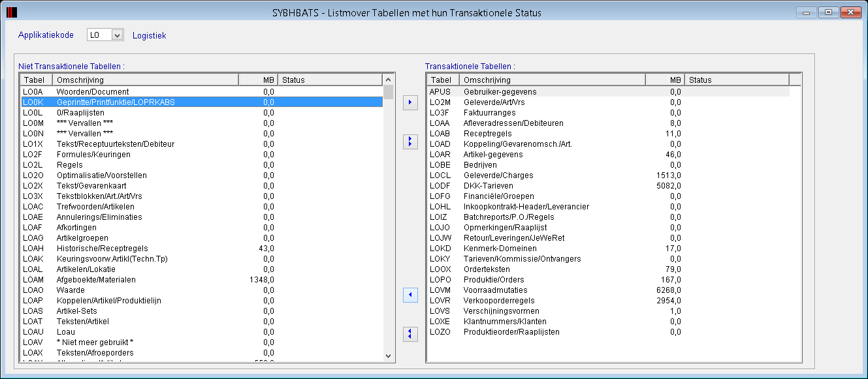Click right list MB column header

click(665, 80)
